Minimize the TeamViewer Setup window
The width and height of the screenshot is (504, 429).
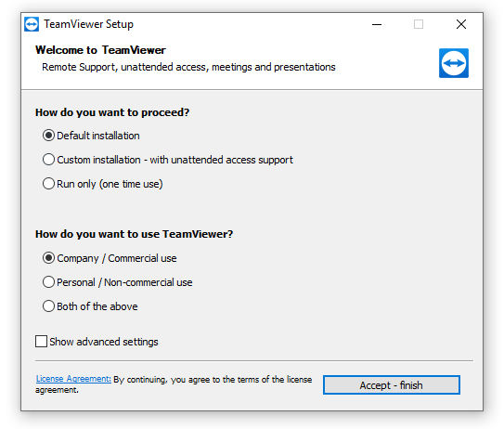[x=377, y=24]
